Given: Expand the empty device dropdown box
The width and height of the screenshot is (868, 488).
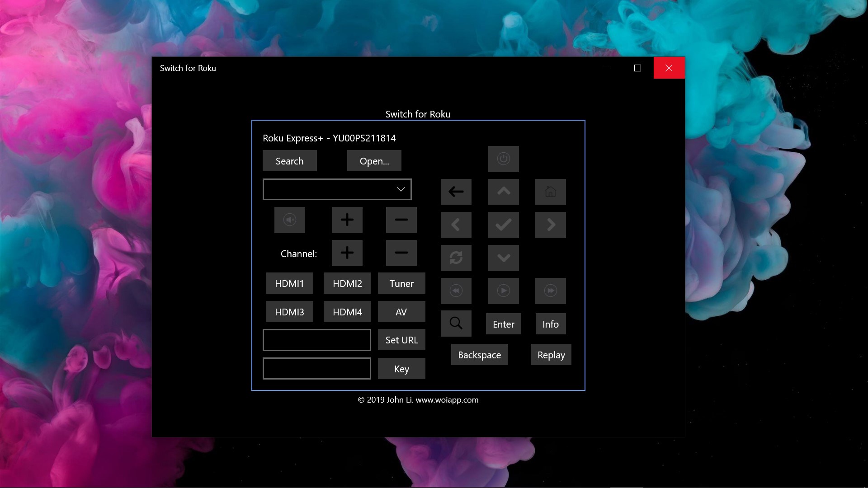Looking at the screenshot, I should pyautogui.click(x=337, y=189).
